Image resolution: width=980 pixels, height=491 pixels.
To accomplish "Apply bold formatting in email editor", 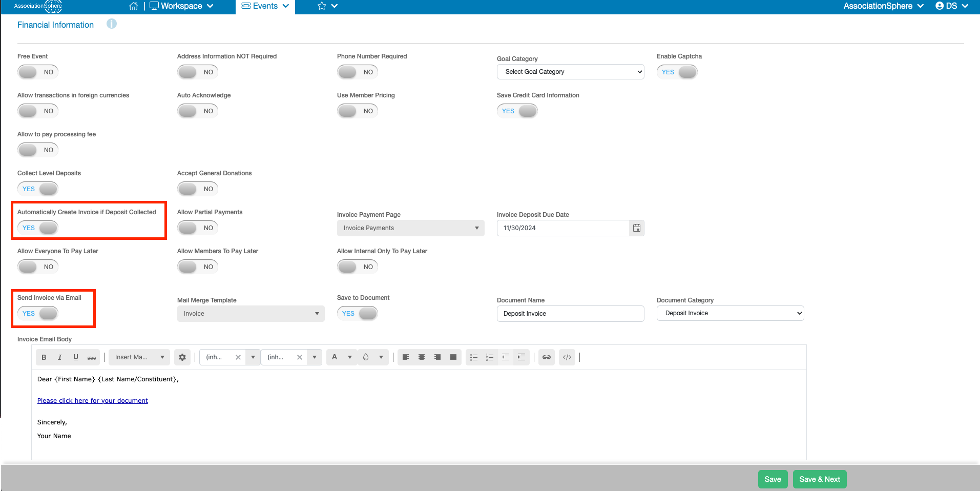I will coord(44,357).
